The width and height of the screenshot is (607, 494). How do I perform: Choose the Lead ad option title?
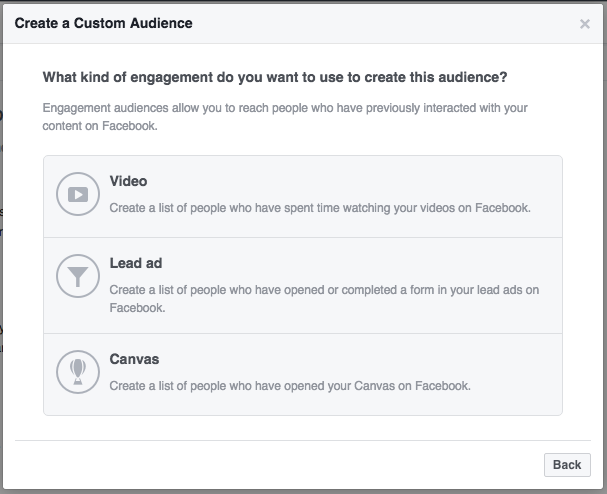(135, 264)
